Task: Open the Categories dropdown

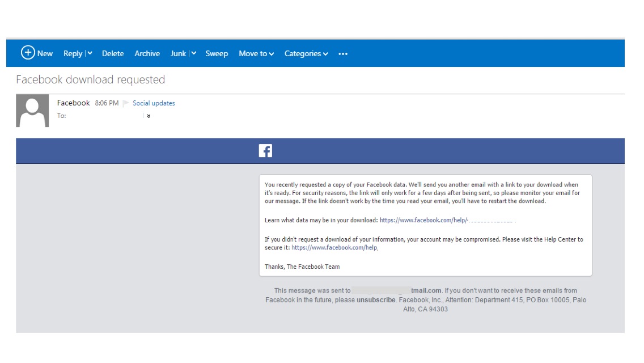Action: 306,53
